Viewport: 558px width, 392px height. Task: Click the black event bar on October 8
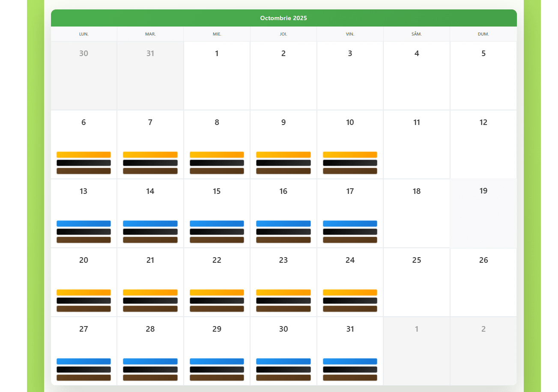(x=217, y=163)
